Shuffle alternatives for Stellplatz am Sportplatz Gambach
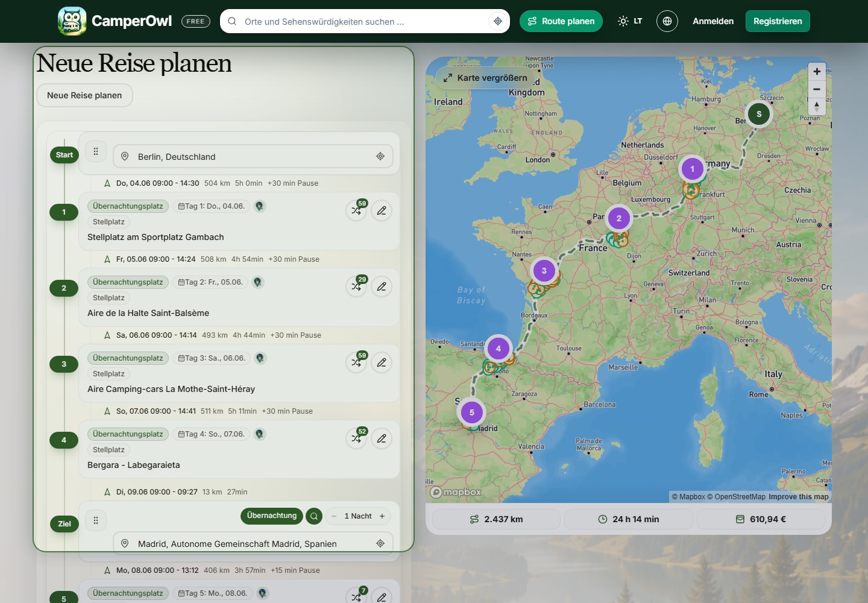Image resolution: width=868 pixels, height=603 pixels. pyautogui.click(x=357, y=210)
